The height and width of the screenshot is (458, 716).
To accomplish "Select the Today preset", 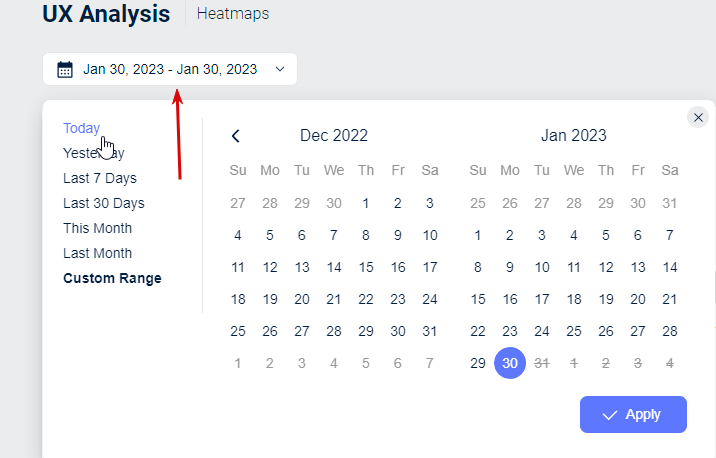I will (x=81, y=128).
